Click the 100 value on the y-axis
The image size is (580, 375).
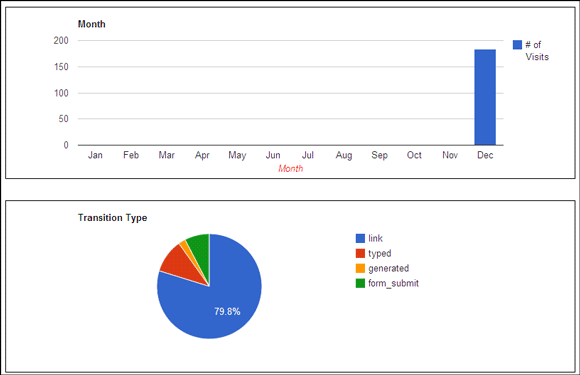(x=61, y=93)
